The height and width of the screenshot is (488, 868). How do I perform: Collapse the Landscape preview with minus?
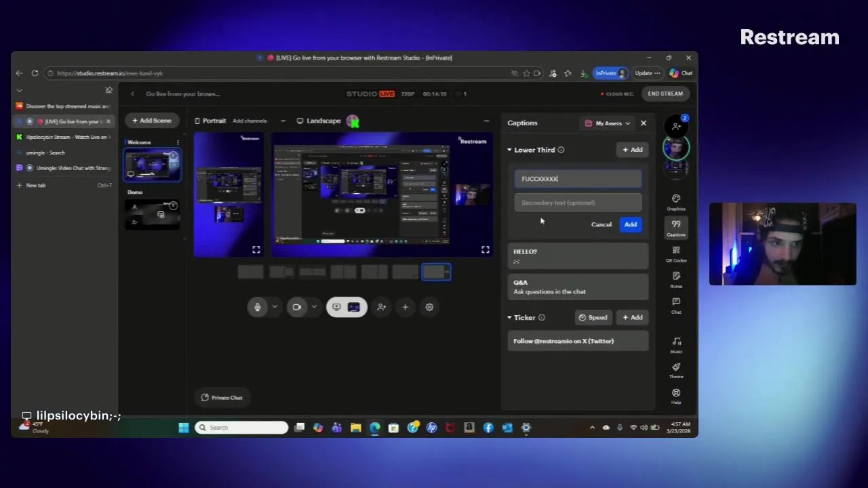(x=486, y=121)
